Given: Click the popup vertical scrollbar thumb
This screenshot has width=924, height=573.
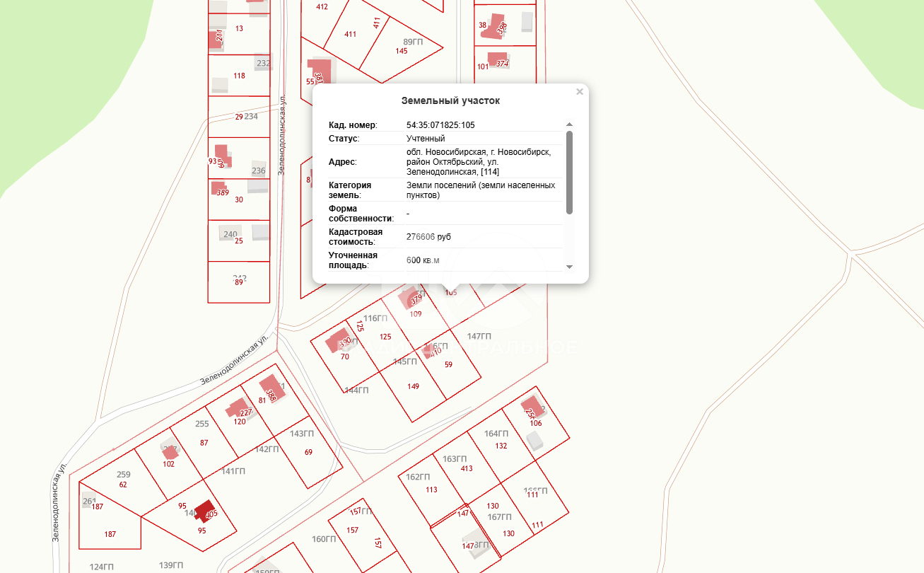Looking at the screenshot, I should point(569,172).
